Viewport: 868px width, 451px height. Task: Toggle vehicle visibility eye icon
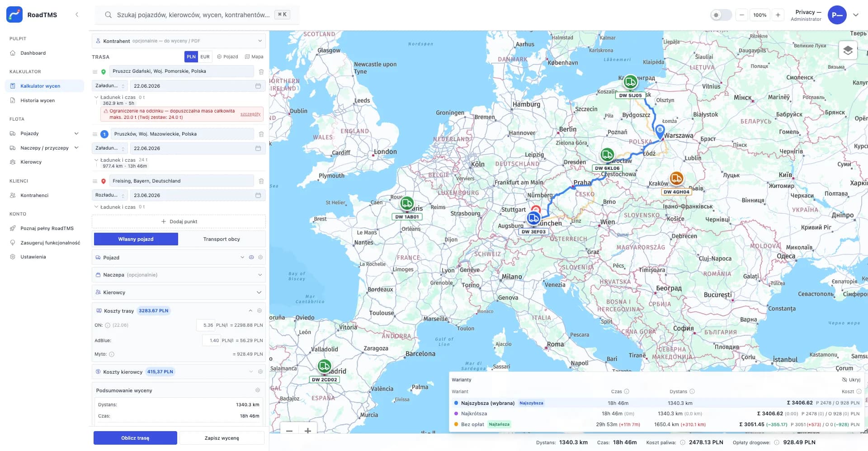[x=251, y=257]
